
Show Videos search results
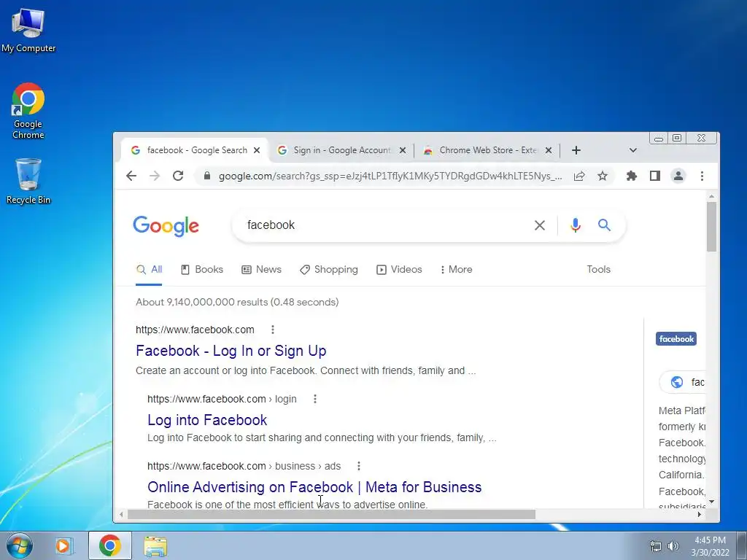click(399, 270)
